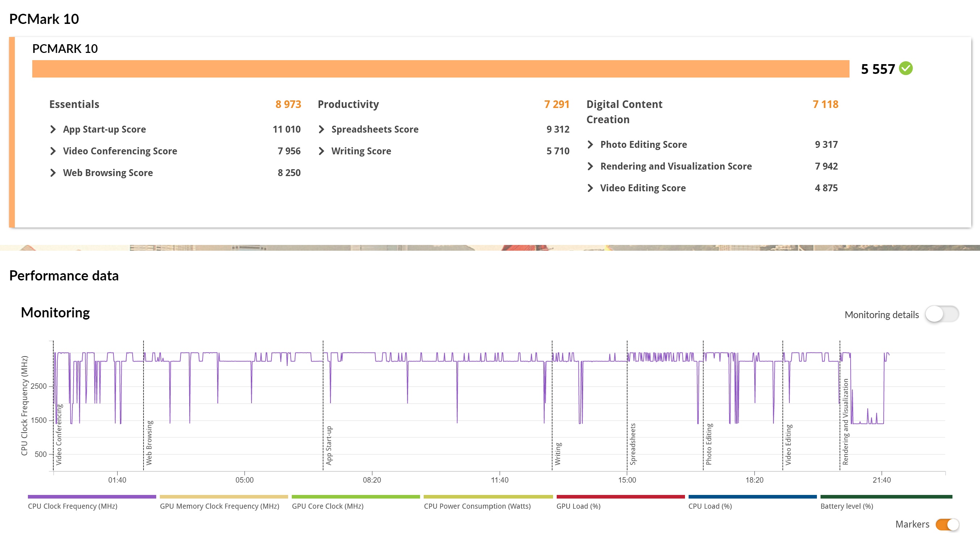
Task: Expand Spreadsheets Score details
Action: pyautogui.click(x=321, y=129)
